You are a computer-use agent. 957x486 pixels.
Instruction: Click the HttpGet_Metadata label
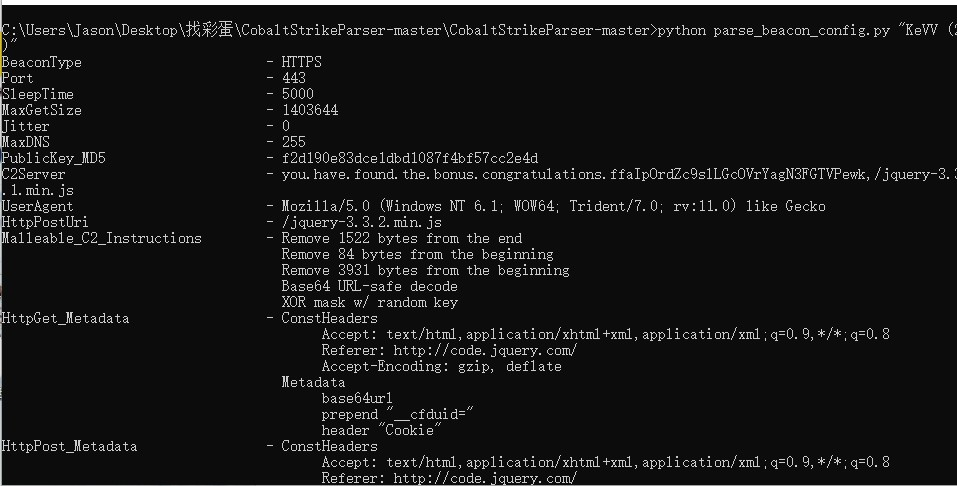pyautogui.click(x=65, y=318)
